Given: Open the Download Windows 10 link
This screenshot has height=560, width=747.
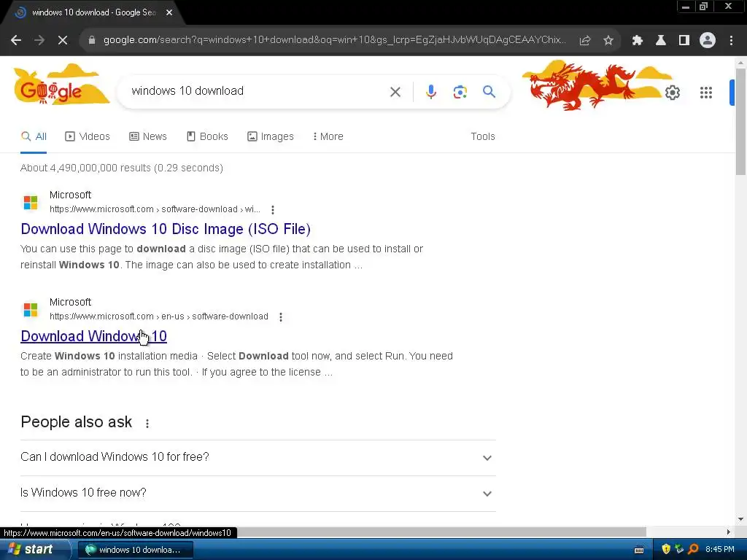Looking at the screenshot, I should (93, 336).
